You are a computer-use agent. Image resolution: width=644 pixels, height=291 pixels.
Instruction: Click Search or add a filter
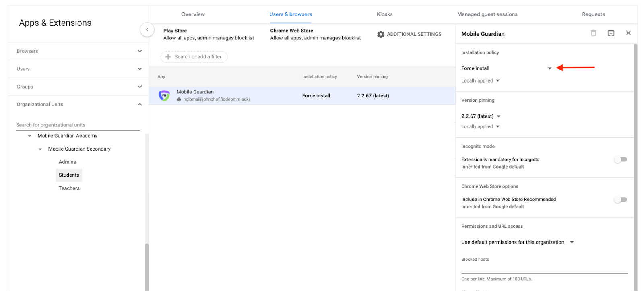[x=194, y=57]
